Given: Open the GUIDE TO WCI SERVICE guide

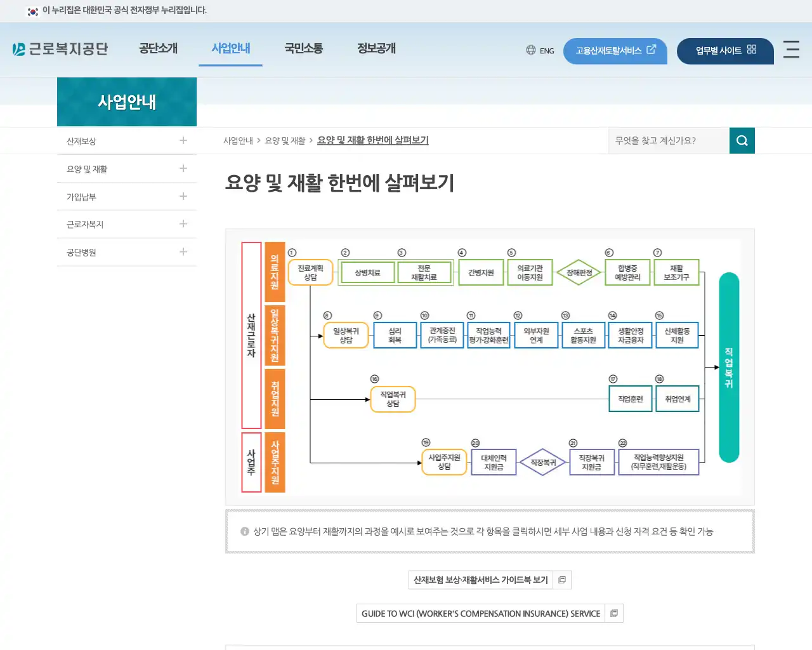Looking at the screenshot, I should (x=480, y=613).
